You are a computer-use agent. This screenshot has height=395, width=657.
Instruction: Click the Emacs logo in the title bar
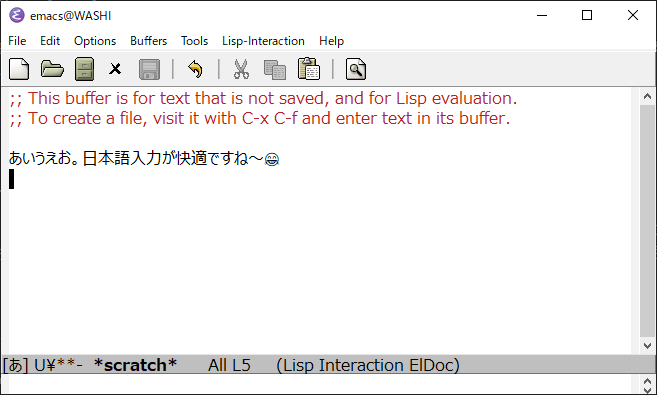click(x=17, y=15)
